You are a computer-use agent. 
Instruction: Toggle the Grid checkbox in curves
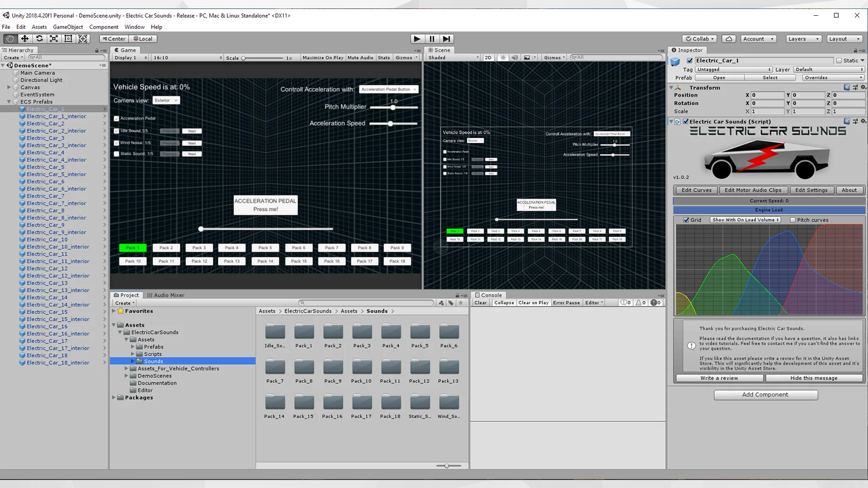coord(686,220)
